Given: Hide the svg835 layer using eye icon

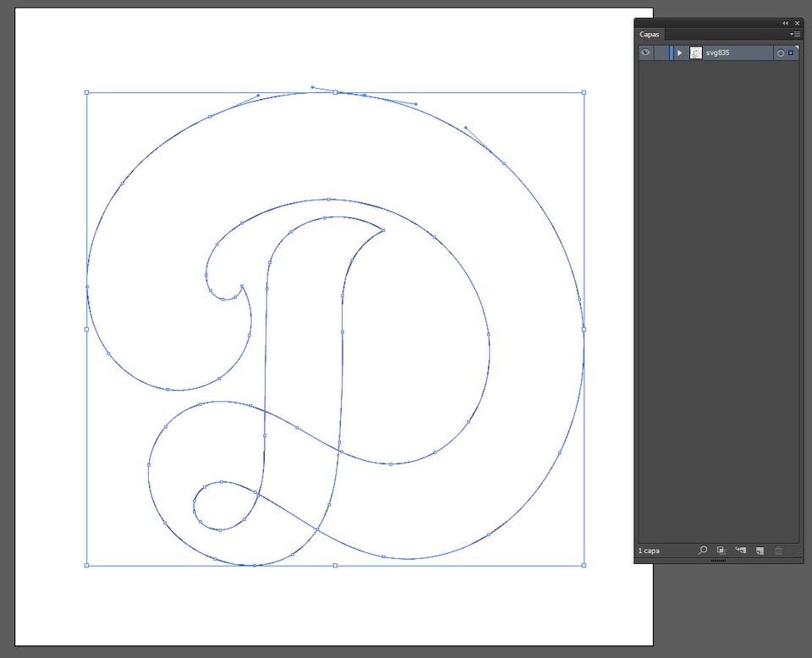Looking at the screenshot, I should (x=645, y=52).
